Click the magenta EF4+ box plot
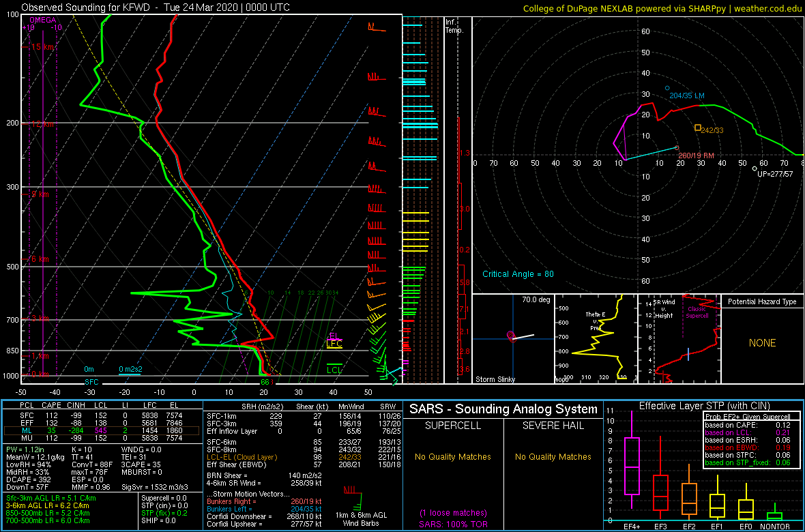805x532 pixels. pos(631,459)
